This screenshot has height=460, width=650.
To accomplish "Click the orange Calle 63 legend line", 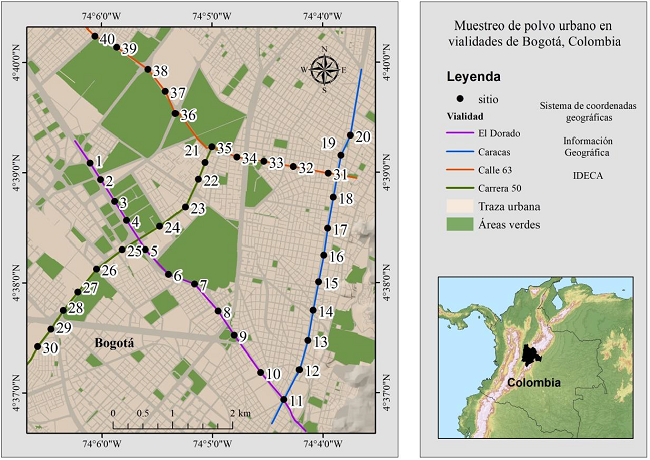I will click(x=459, y=169).
